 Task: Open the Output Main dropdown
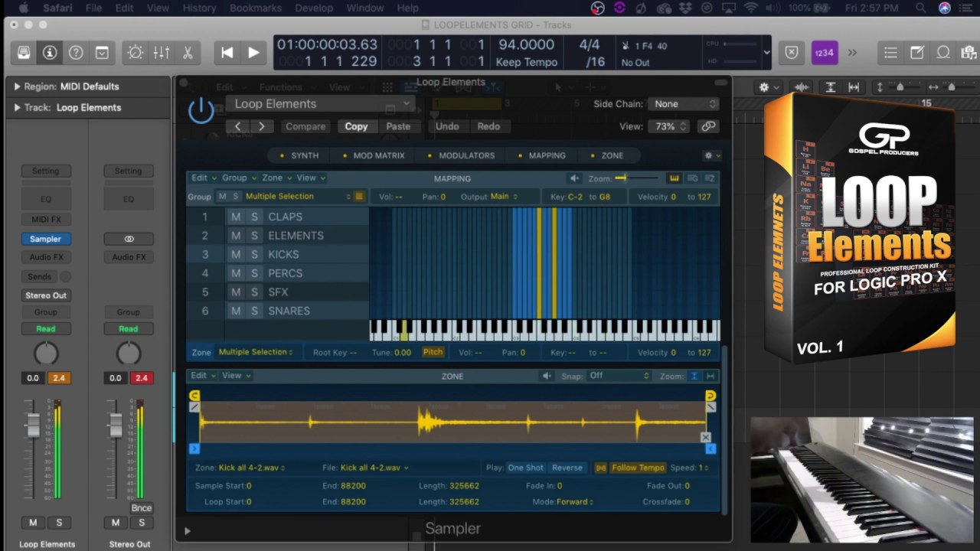point(504,197)
